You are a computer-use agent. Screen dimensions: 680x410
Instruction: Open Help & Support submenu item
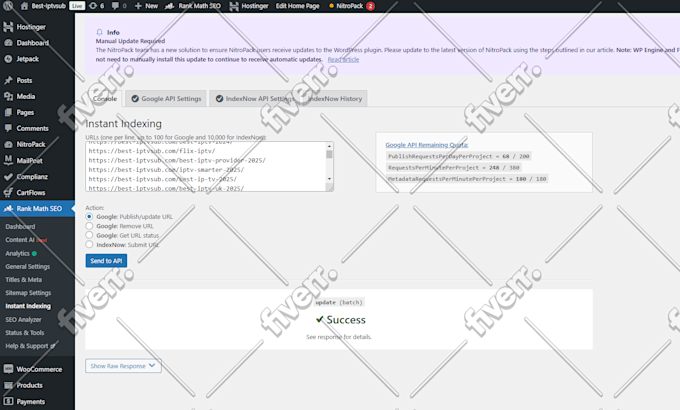pyautogui.click(x=30, y=346)
